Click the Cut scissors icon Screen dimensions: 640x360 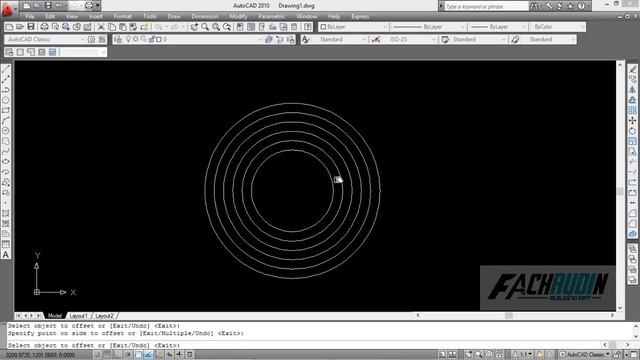click(x=101, y=27)
